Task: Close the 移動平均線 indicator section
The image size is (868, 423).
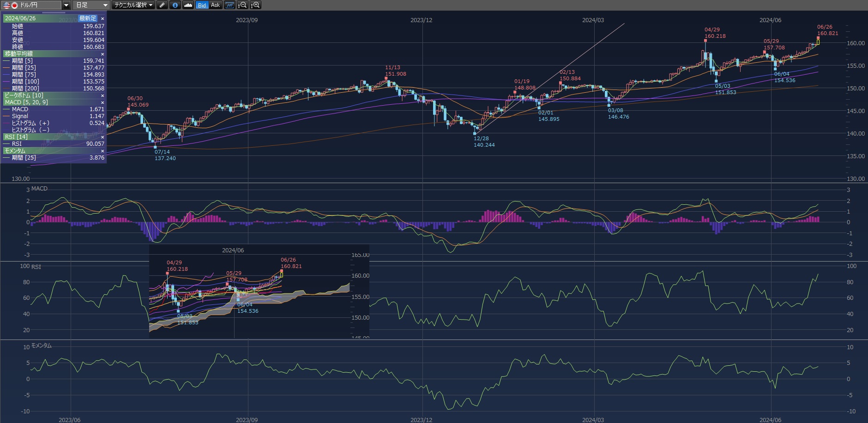Action: coord(102,54)
